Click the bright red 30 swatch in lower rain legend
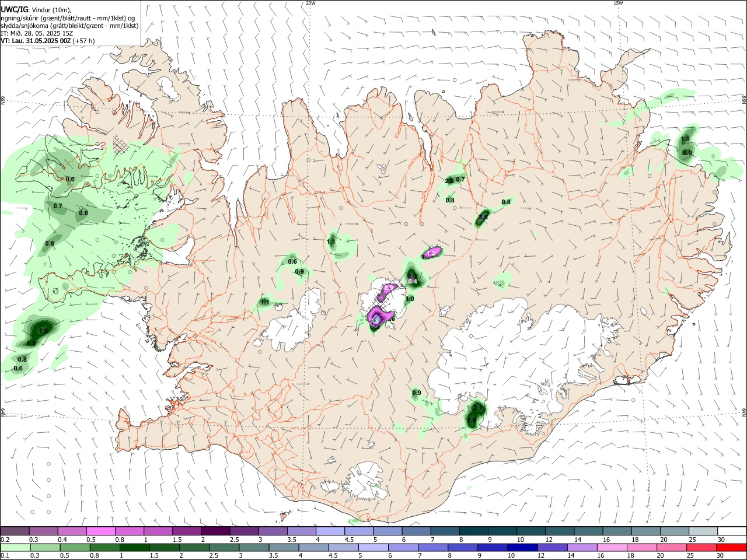Screen dimensions: 747x560 tap(731, 548)
